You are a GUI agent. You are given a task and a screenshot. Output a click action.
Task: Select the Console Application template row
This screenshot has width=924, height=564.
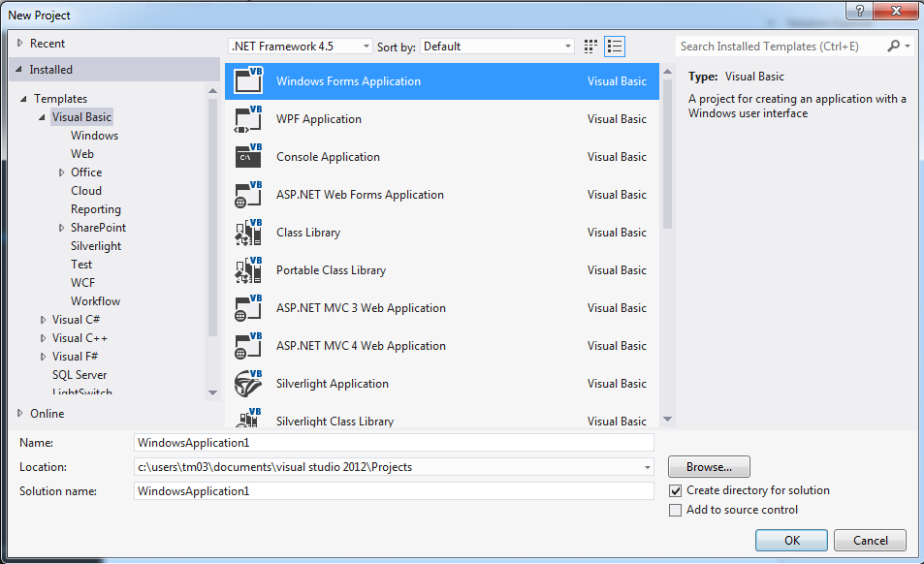point(442,157)
